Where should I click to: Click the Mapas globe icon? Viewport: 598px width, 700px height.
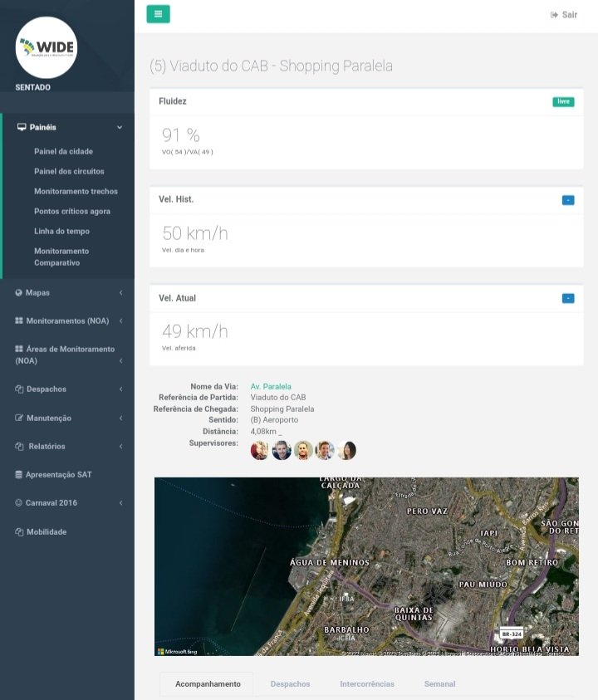(x=19, y=293)
